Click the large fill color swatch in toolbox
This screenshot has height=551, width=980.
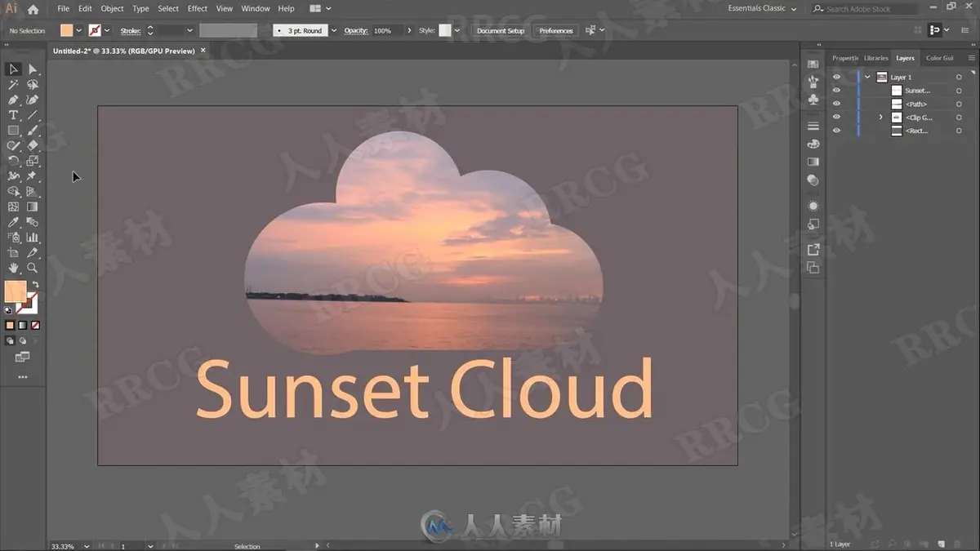(x=16, y=291)
